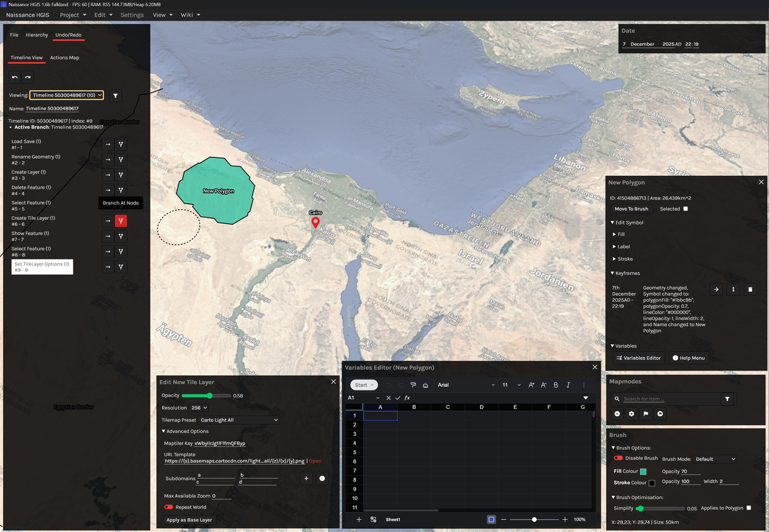Viewport: 769px width, 532px height.
Task: Click the redo arrow in Timeline View
Action: [28, 77]
